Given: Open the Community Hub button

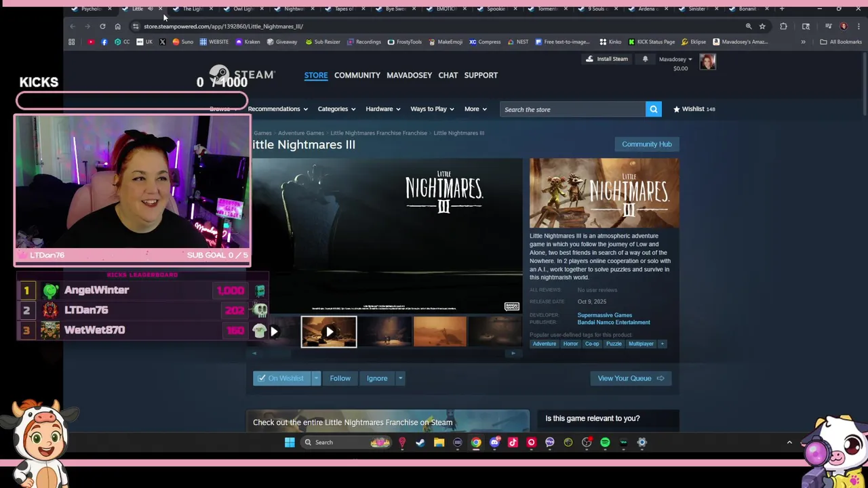Looking at the screenshot, I should point(647,144).
